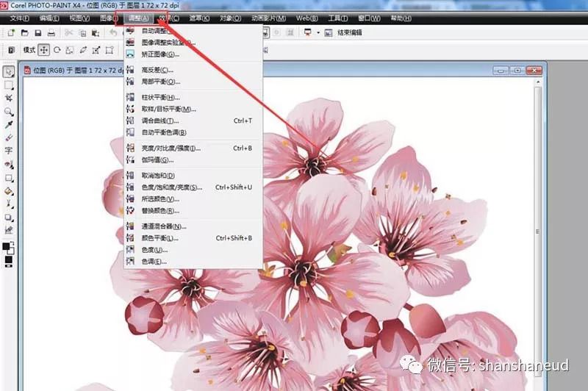This screenshot has width=588, height=391.
Task: Open the 文件(F) menu
Action: point(20,18)
